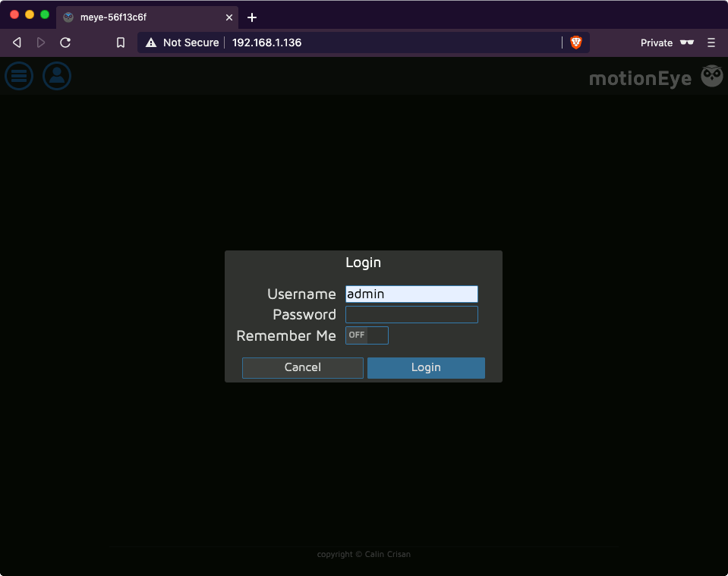Click the address bar URL 192.168.1.136
Viewport: 728px width, 576px height.
pyautogui.click(x=266, y=42)
